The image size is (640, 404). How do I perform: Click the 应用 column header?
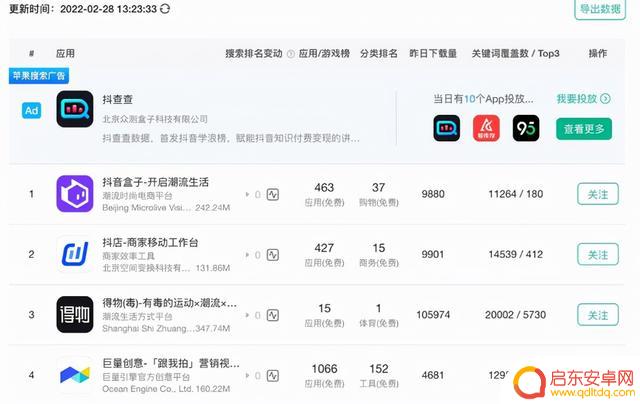pos(65,53)
